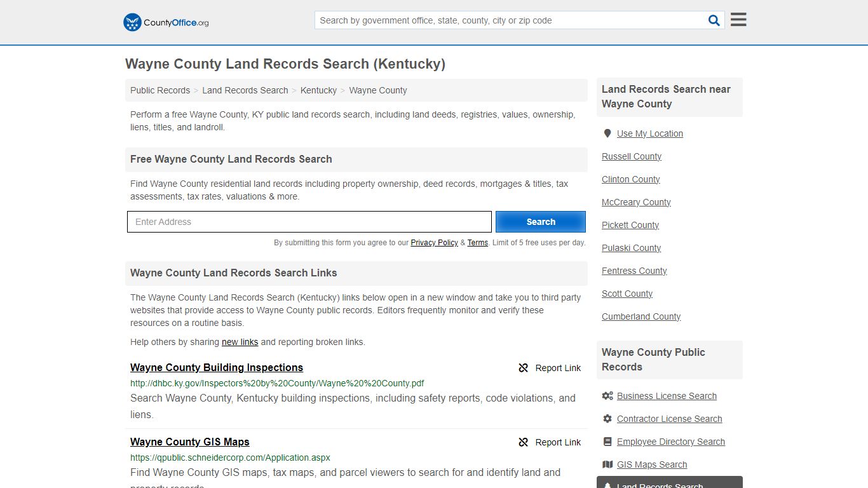Click the Wayne County Public Records heading

click(670, 360)
